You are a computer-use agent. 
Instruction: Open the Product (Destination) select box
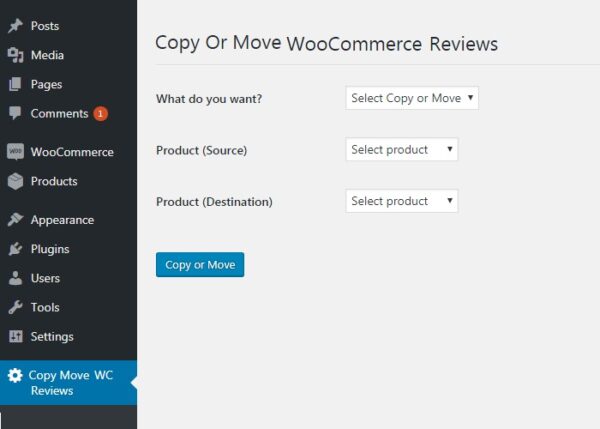tap(402, 201)
